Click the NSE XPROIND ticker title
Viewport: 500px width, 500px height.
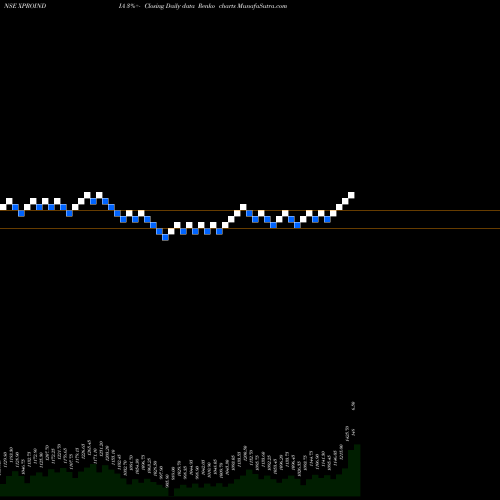click(x=25, y=6)
